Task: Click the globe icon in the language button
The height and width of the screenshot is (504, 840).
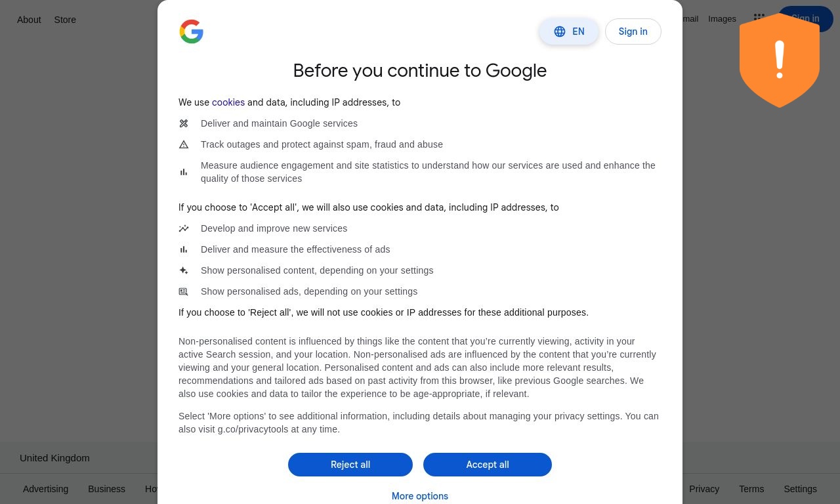Action: (x=560, y=31)
